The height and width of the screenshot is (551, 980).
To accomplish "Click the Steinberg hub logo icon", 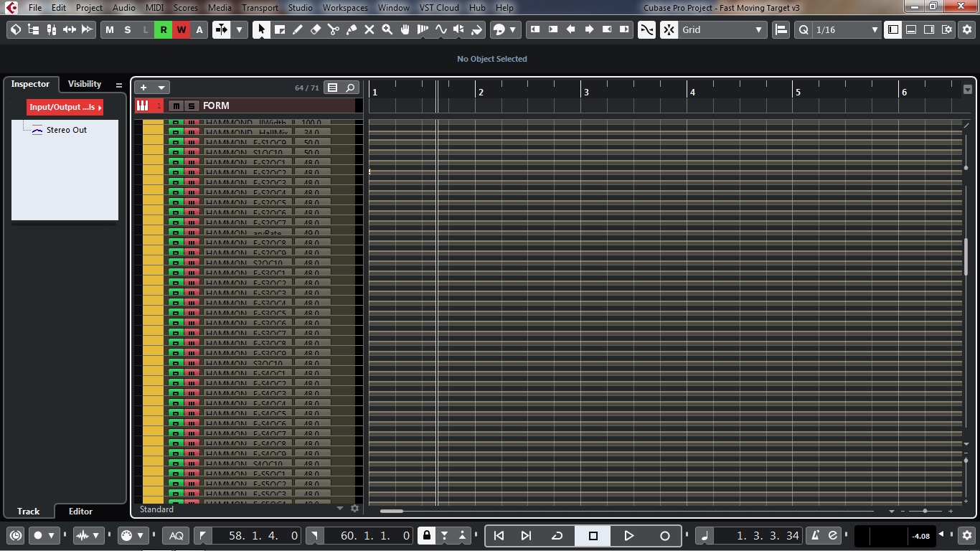I will click(16, 29).
